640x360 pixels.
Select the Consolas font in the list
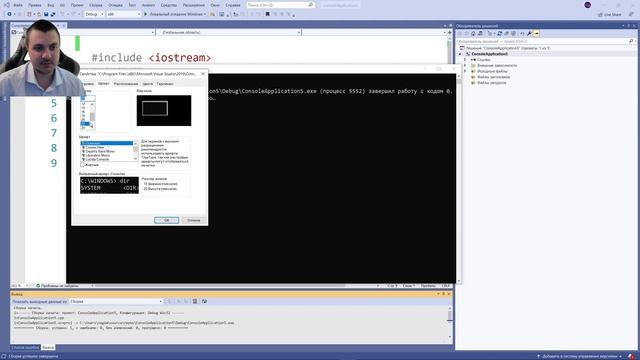click(x=107, y=143)
